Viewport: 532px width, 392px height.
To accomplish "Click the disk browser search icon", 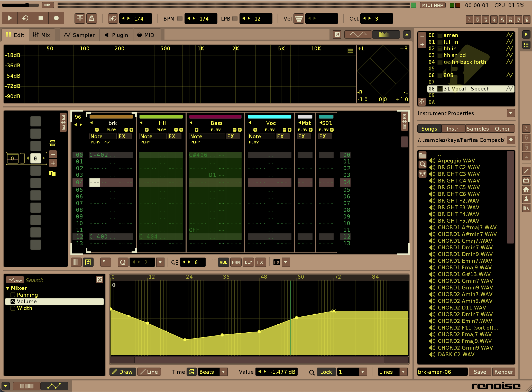I will point(423,164).
